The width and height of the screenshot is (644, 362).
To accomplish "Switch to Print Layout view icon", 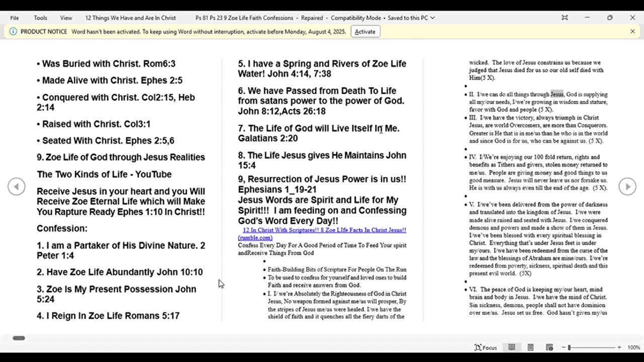I will tap(530, 347).
